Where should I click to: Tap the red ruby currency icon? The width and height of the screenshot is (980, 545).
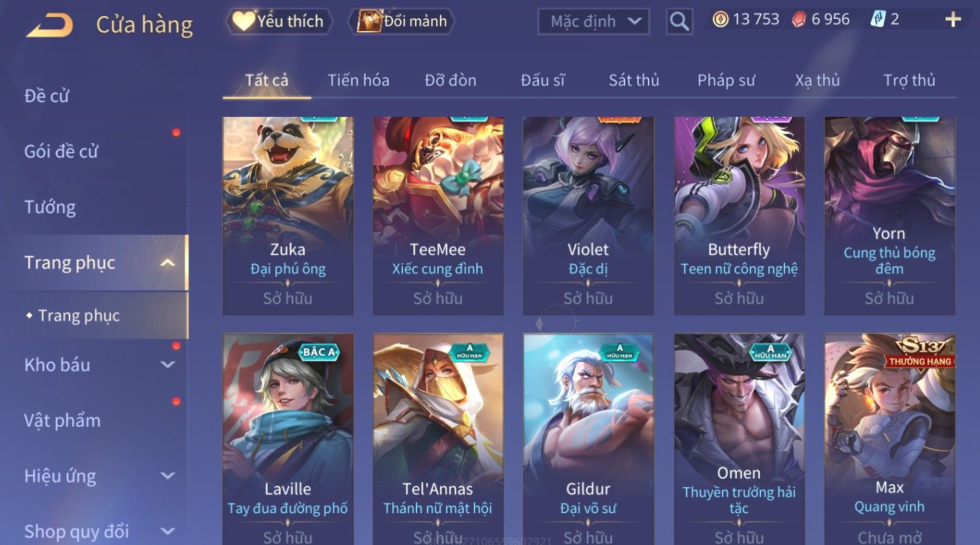(799, 19)
